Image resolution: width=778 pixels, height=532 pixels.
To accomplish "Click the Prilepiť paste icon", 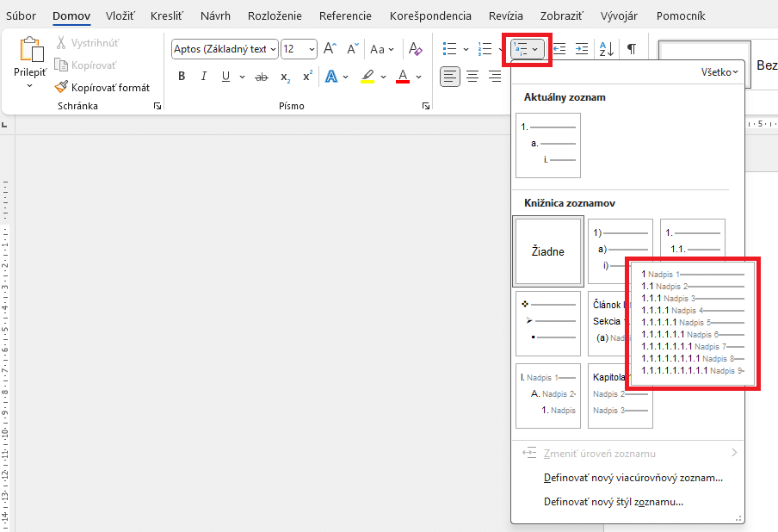I will (31, 50).
